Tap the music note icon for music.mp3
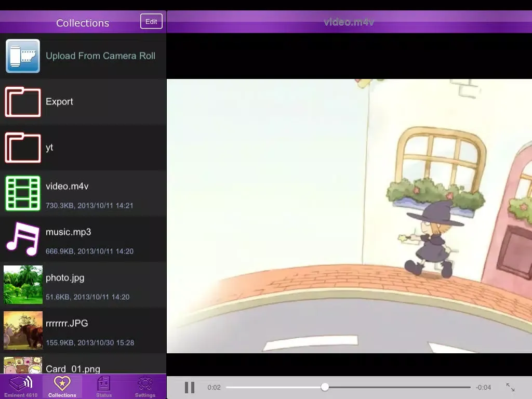532x399 pixels. tap(23, 239)
